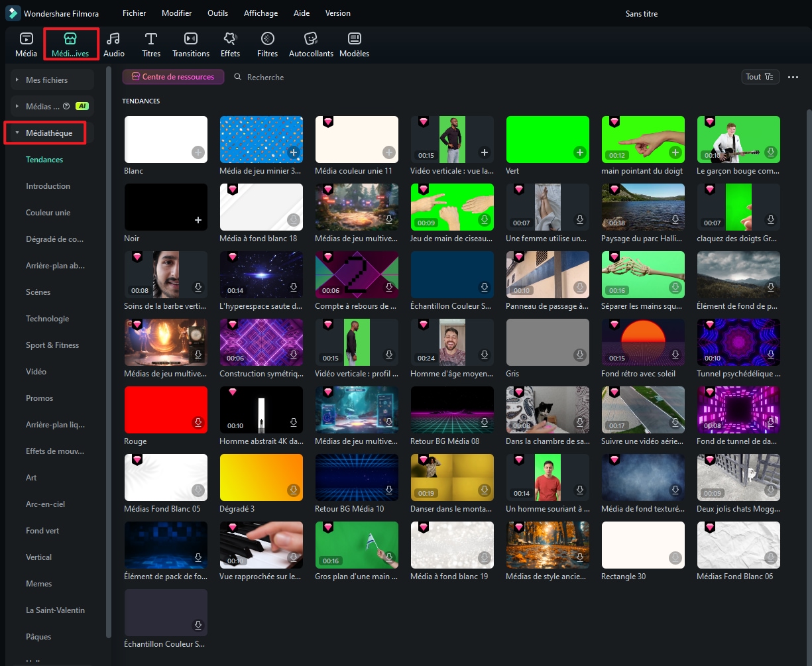Click the Centre de ressources button

pyautogui.click(x=173, y=77)
